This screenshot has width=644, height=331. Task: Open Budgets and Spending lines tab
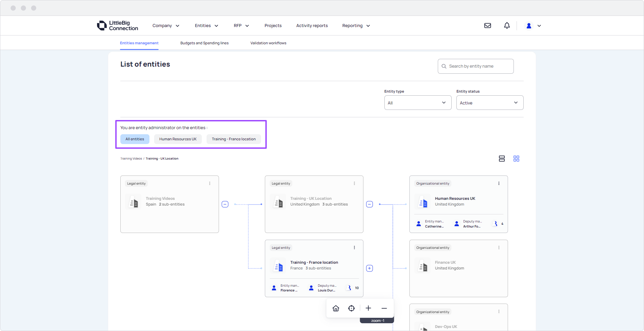(x=205, y=43)
